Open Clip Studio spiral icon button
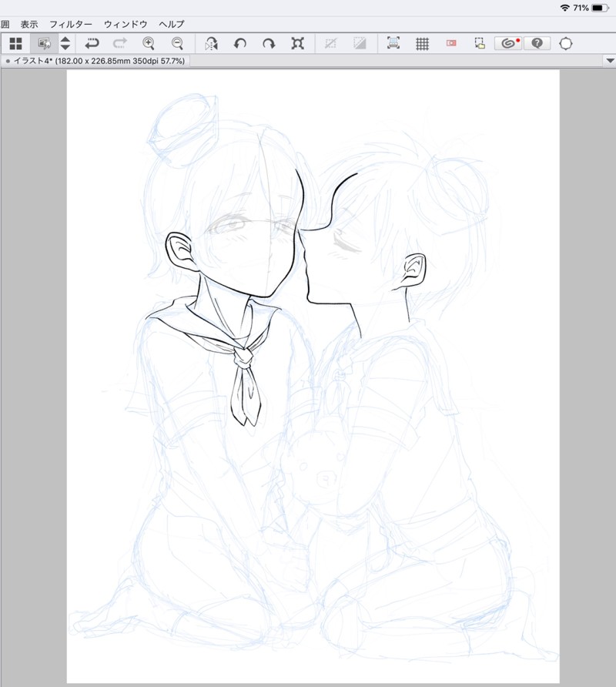Viewport: 616px width, 687px height. point(508,43)
